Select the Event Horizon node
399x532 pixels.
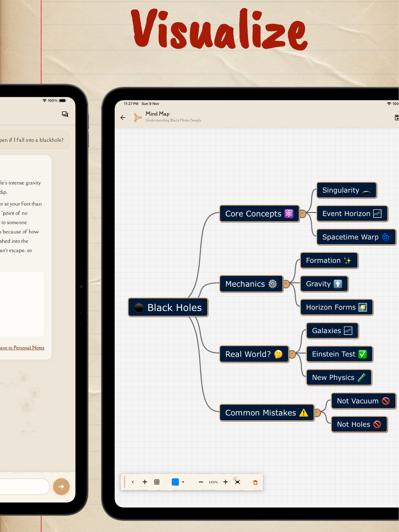click(x=352, y=213)
